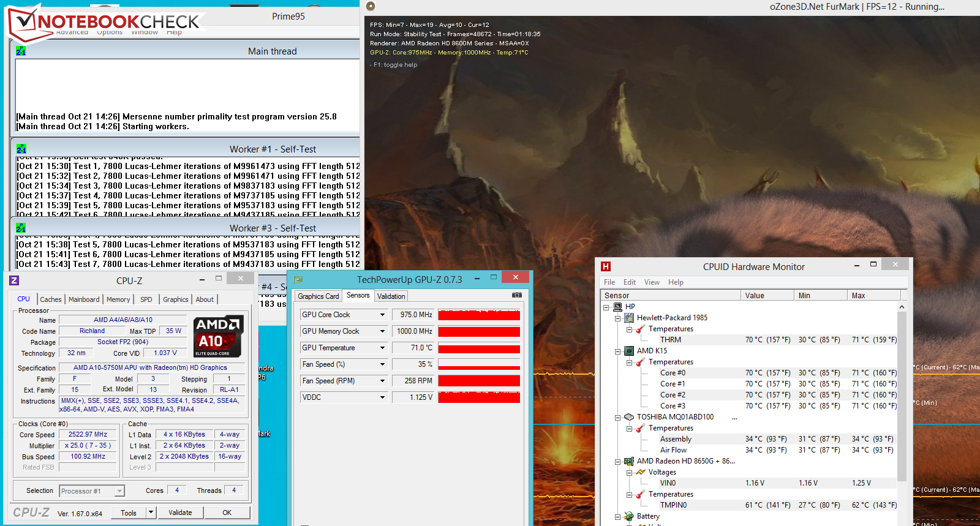Open the Validation tab in GPU-Z
The width and height of the screenshot is (980, 526).
pyautogui.click(x=391, y=296)
